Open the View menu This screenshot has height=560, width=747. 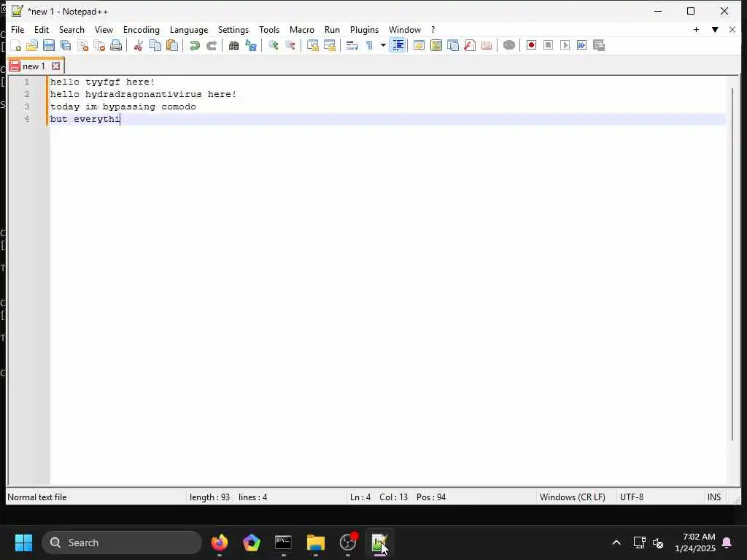104,29
